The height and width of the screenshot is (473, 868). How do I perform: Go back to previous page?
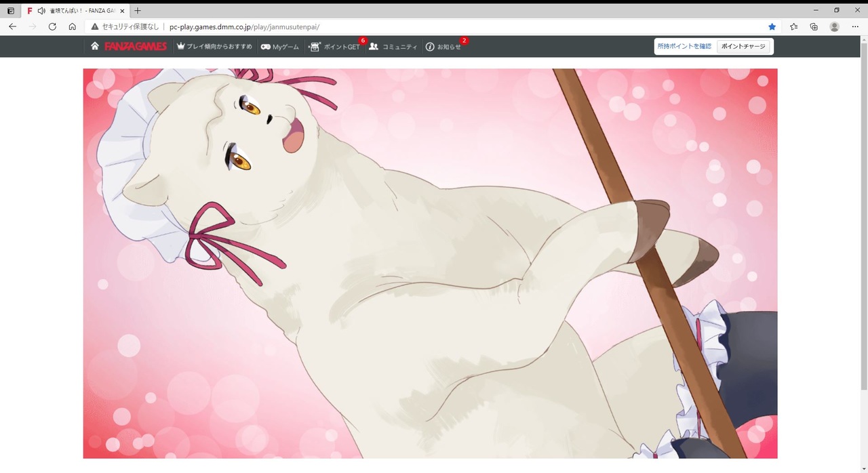(12, 26)
